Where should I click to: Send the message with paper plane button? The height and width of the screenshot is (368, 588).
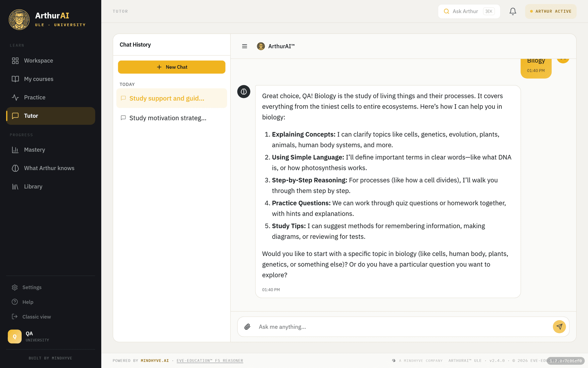(x=559, y=327)
